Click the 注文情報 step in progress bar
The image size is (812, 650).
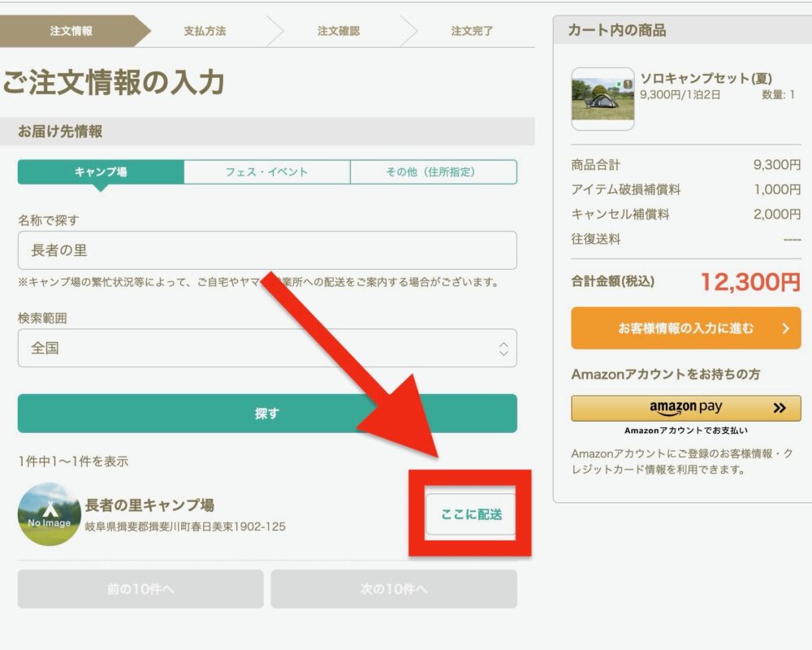[71, 31]
